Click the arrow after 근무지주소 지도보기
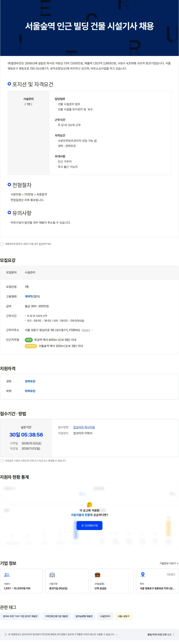 [x=92, y=330]
